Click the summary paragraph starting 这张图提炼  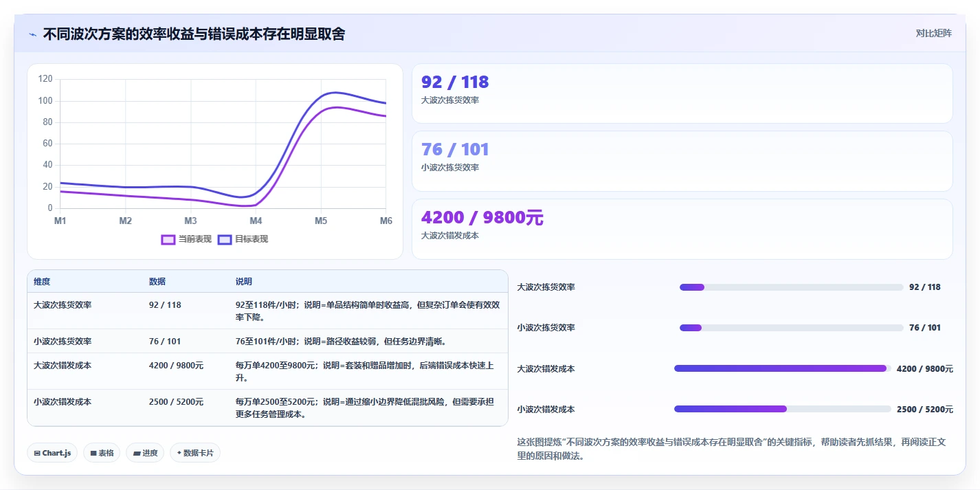pyautogui.click(x=731, y=449)
